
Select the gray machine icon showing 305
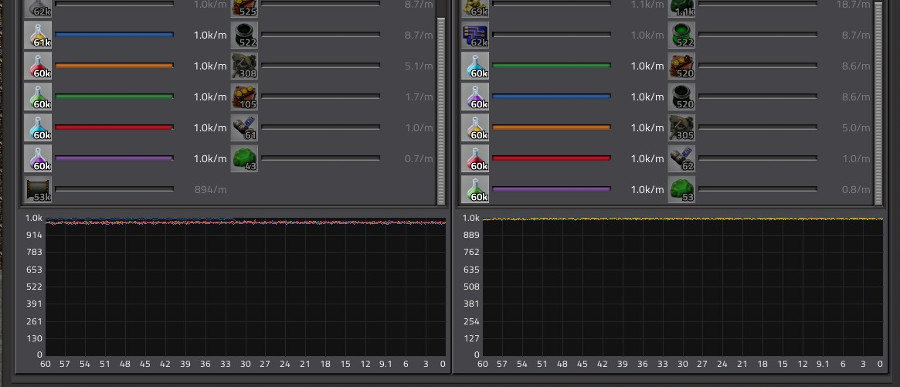pos(682,127)
